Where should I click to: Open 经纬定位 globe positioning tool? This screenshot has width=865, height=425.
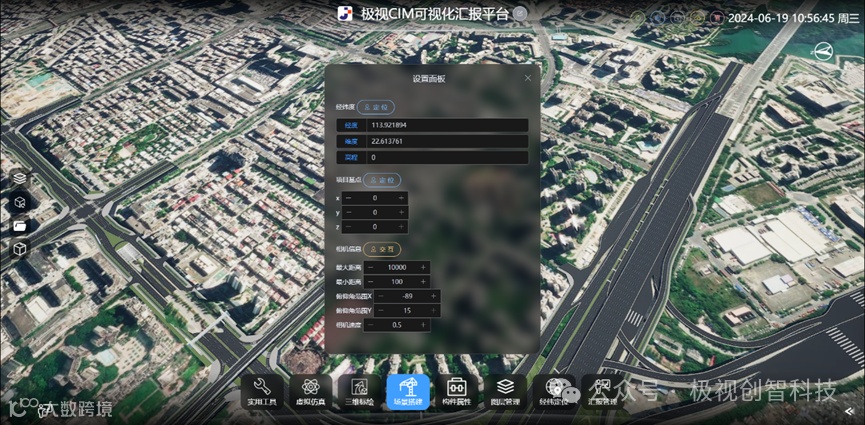coord(554,392)
